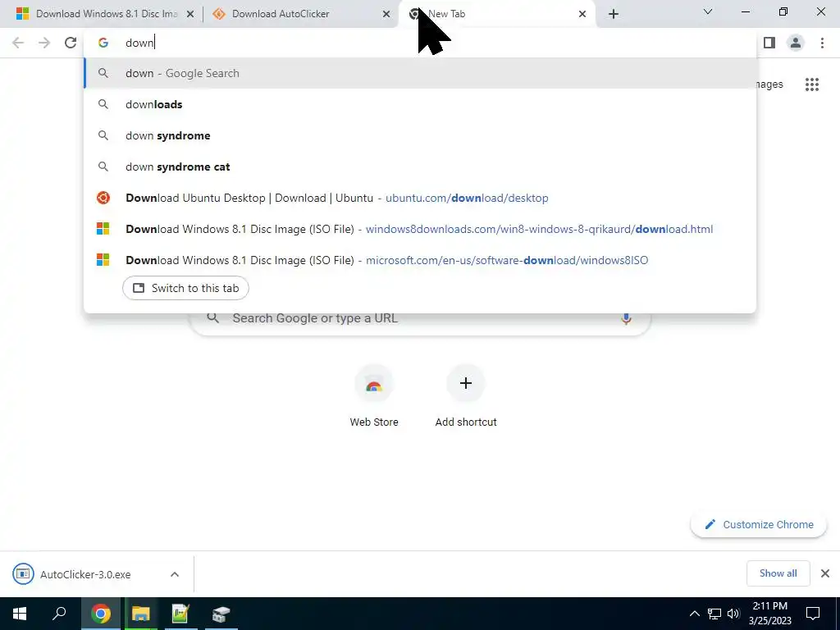
Task: Click the Switch to this tab button
Action: click(185, 288)
